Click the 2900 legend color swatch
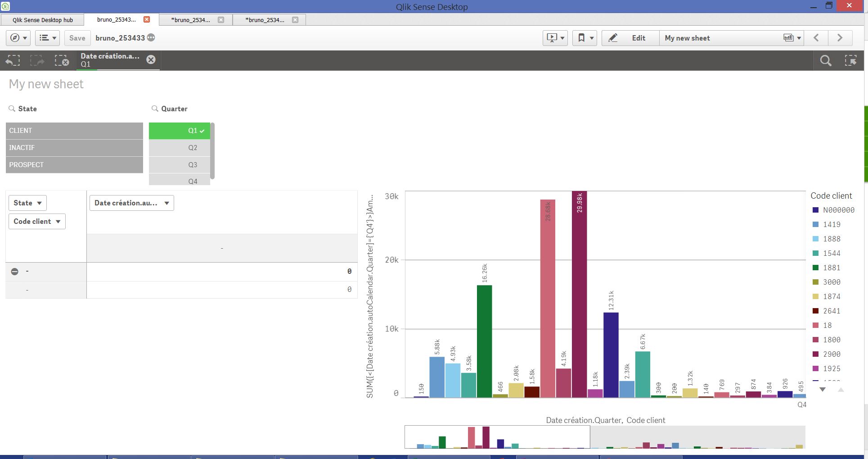The height and width of the screenshot is (459, 868). click(815, 354)
